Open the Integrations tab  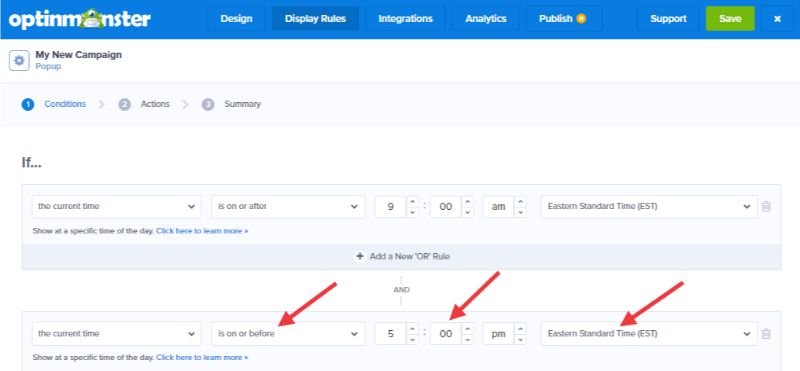click(406, 19)
